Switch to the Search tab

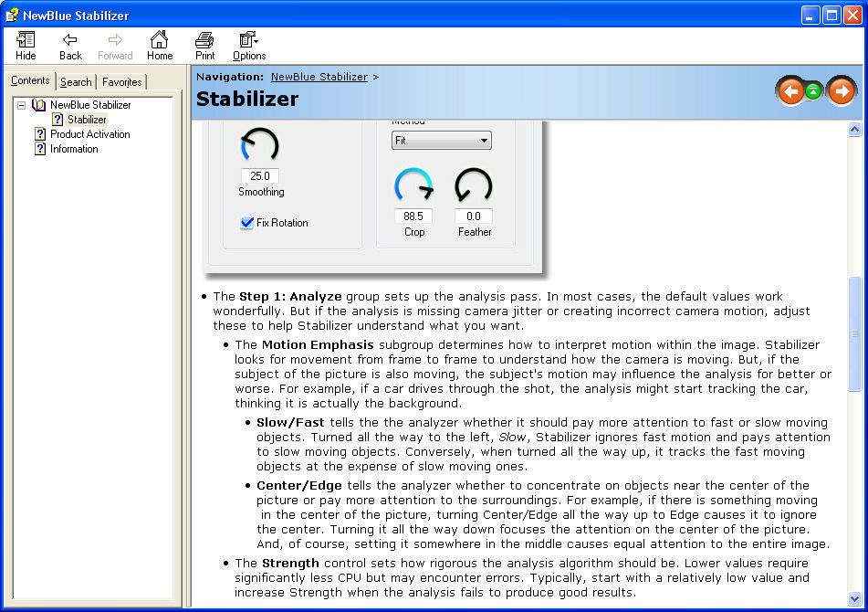(x=76, y=82)
